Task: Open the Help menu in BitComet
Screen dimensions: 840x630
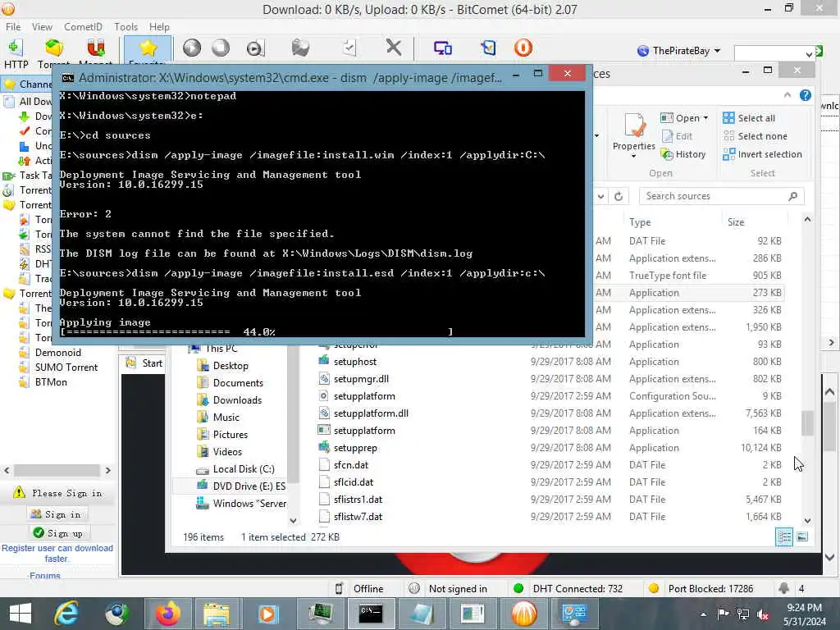Action: (159, 27)
